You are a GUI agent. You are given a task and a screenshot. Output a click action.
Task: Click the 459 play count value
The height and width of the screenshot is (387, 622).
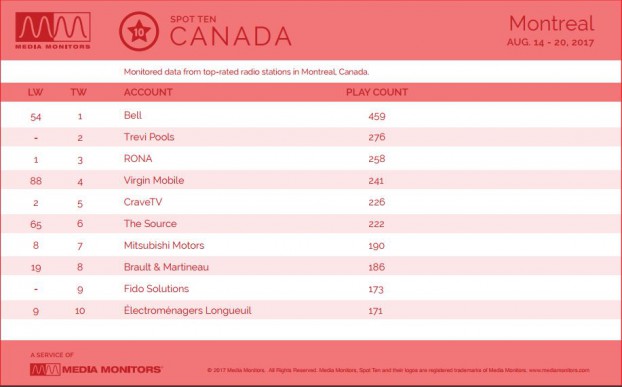(x=376, y=116)
